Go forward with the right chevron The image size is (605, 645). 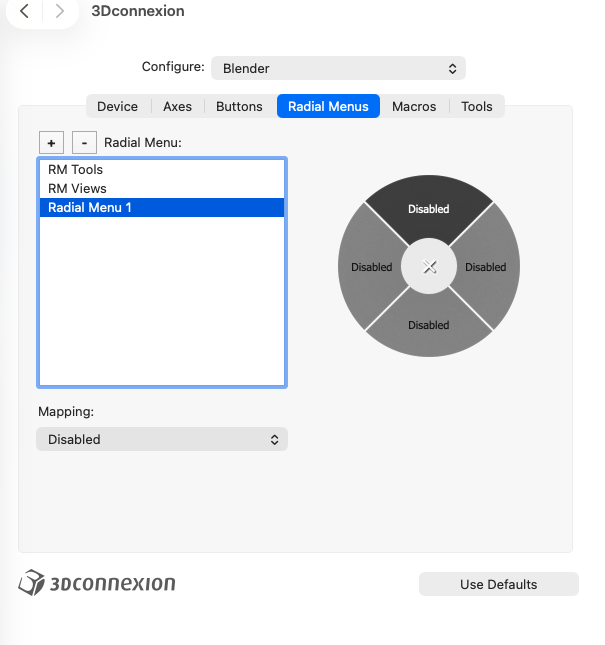click(x=60, y=11)
